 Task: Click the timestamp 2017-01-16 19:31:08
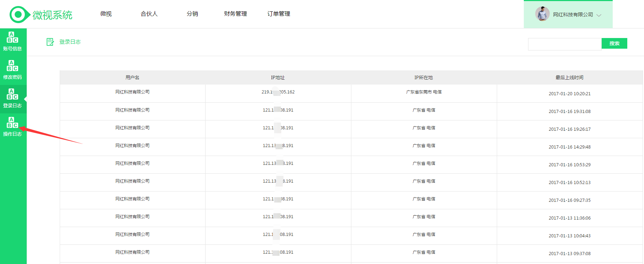[570, 112]
